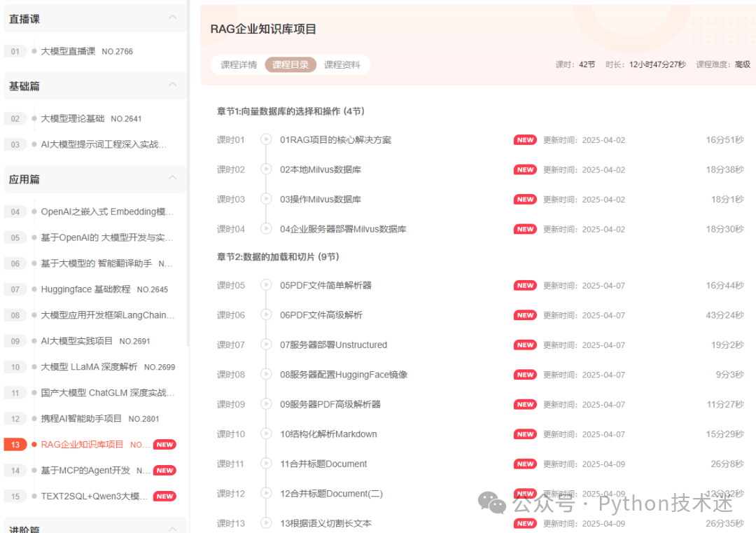This screenshot has width=756, height=533.
Task: Click chapter heading 章节2:数据的加载和切片
Action: coord(278,257)
